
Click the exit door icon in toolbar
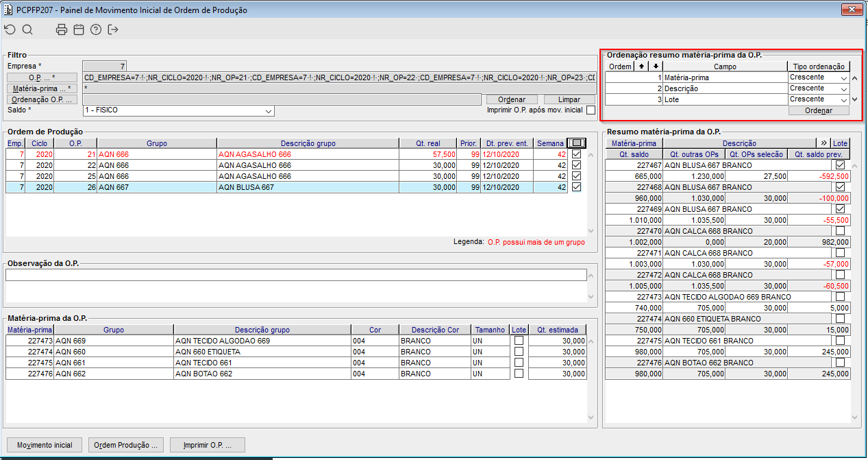coord(113,29)
